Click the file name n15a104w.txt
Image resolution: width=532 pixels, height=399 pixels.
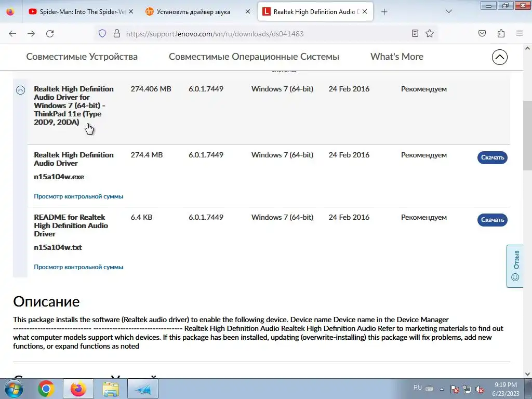(58, 247)
